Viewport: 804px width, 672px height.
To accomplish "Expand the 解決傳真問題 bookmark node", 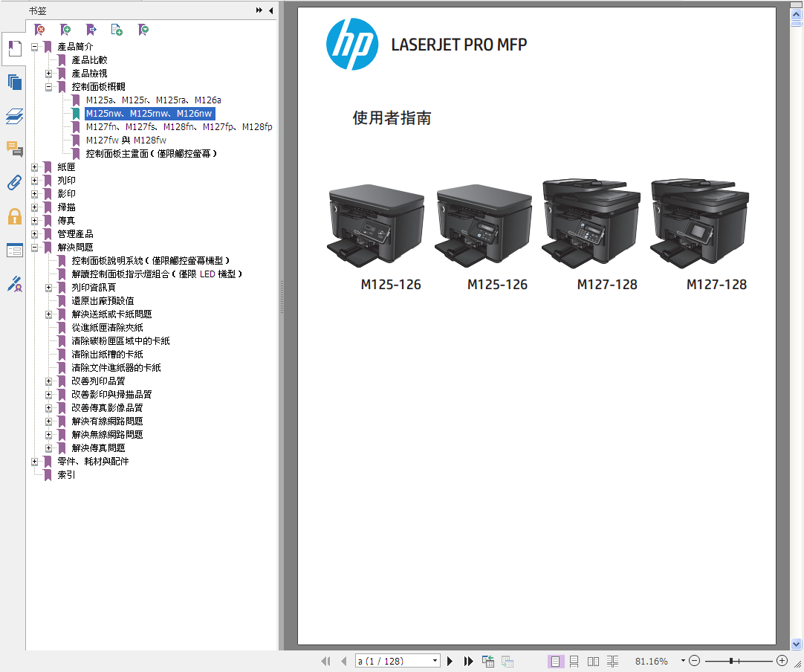I will (49, 448).
